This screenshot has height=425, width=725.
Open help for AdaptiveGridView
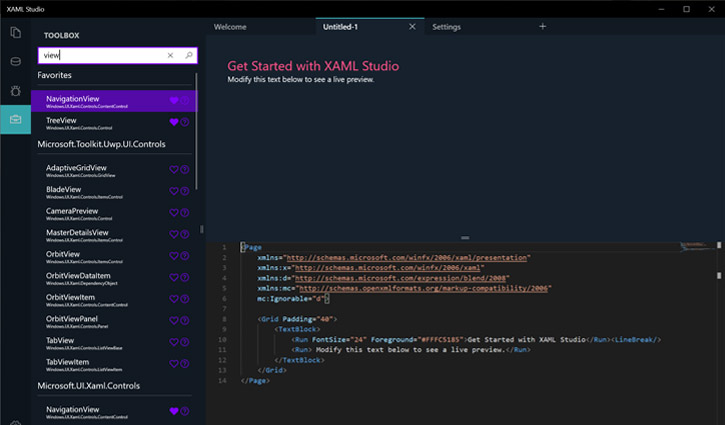(x=184, y=170)
